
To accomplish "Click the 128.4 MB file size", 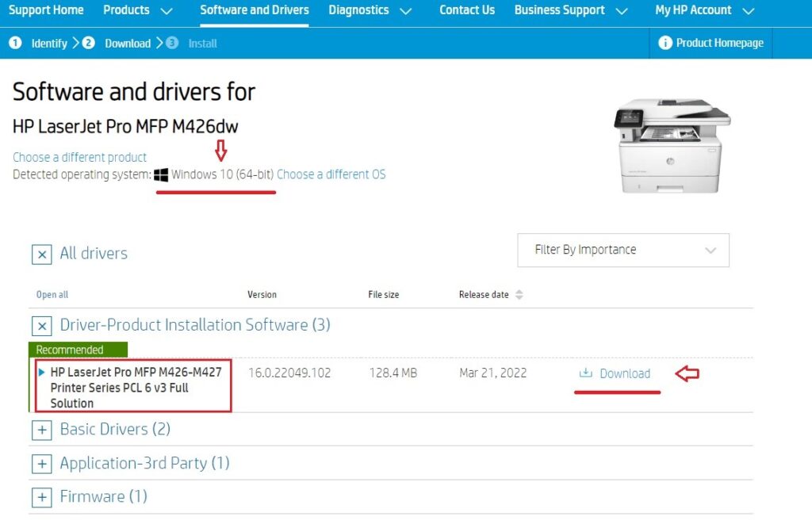I will pyautogui.click(x=393, y=373).
